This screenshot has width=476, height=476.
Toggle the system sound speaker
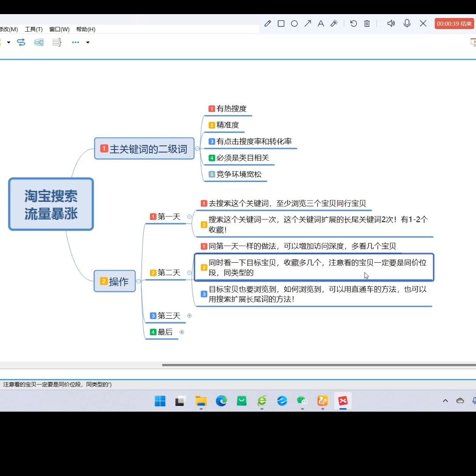point(391,23)
